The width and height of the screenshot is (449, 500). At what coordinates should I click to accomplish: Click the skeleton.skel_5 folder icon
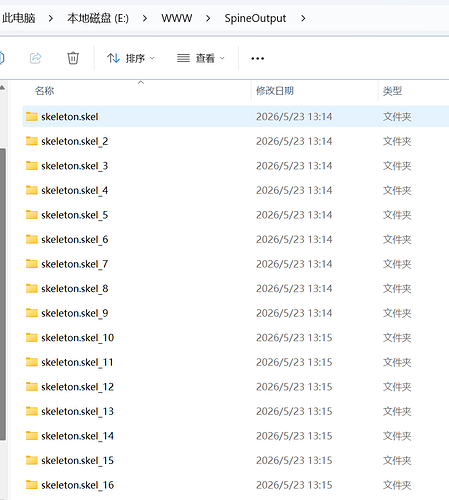[x=32, y=215]
